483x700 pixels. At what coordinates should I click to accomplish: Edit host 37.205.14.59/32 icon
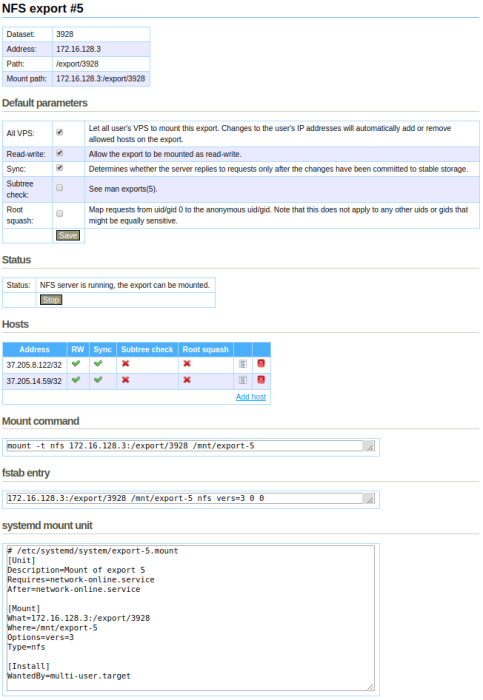[x=243, y=380]
